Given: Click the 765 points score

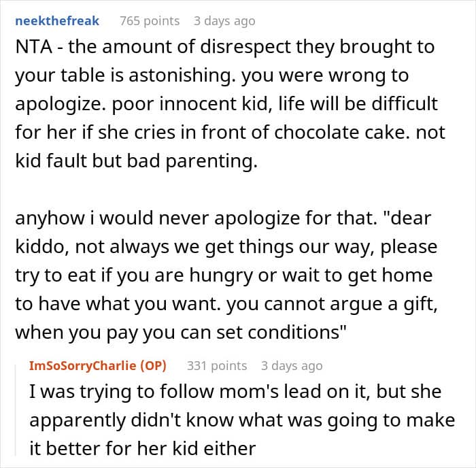Looking at the screenshot, I should (150, 20).
